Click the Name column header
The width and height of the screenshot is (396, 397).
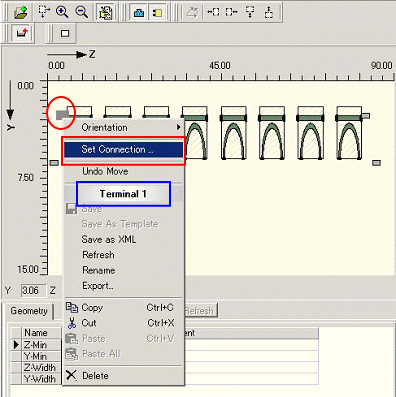click(x=42, y=333)
